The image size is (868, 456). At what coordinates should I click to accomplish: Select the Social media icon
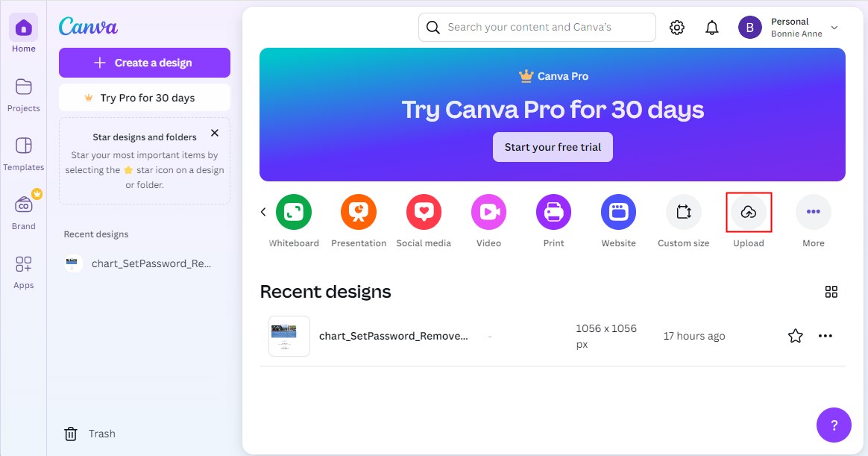(x=424, y=211)
